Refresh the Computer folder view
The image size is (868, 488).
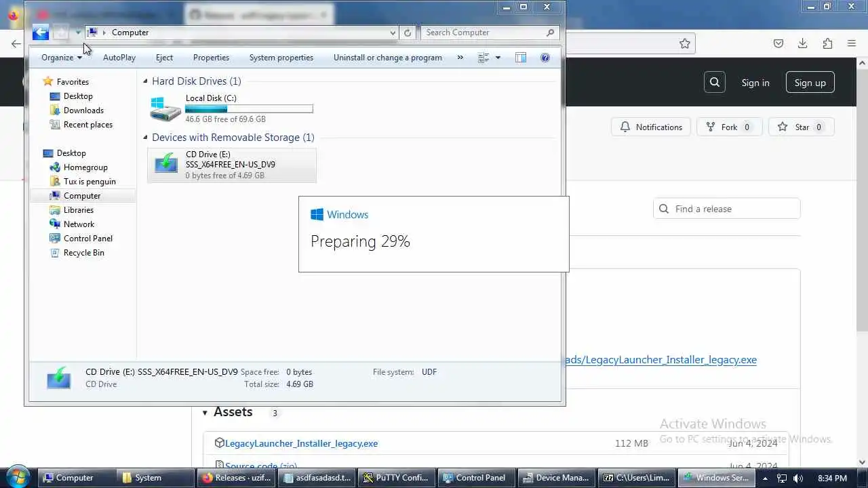[407, 33]
